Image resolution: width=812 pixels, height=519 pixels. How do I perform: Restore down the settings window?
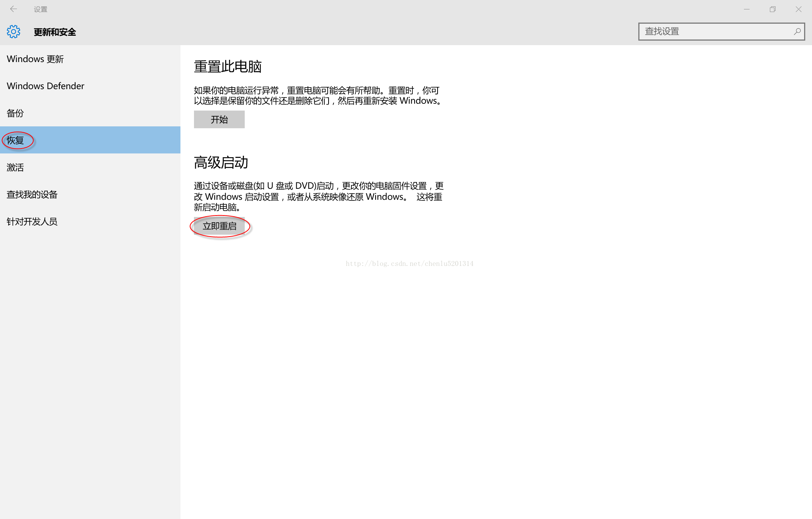tap(773, 9)
